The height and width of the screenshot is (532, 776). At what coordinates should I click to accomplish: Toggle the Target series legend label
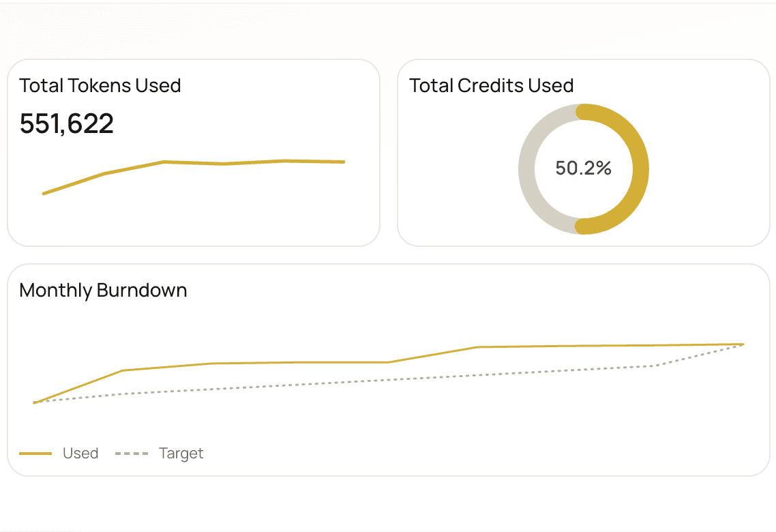click(x=181, y=454)
